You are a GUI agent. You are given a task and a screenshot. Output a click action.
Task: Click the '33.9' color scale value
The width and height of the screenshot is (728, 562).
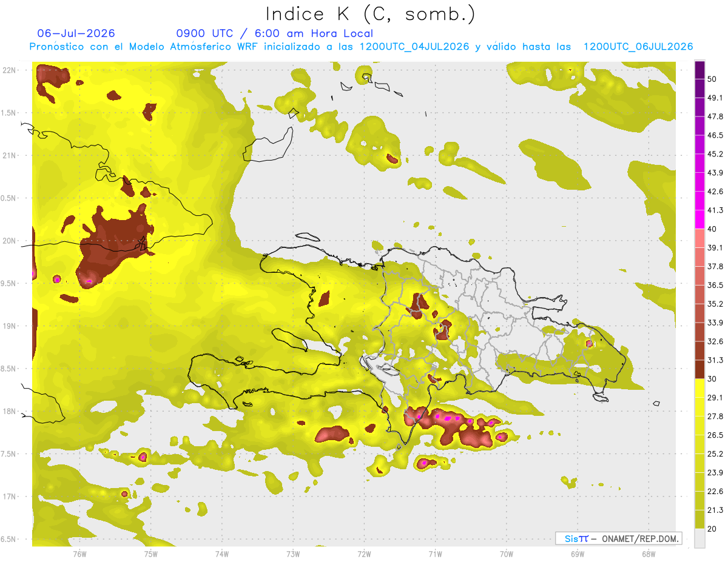click(x=715, y=323)
